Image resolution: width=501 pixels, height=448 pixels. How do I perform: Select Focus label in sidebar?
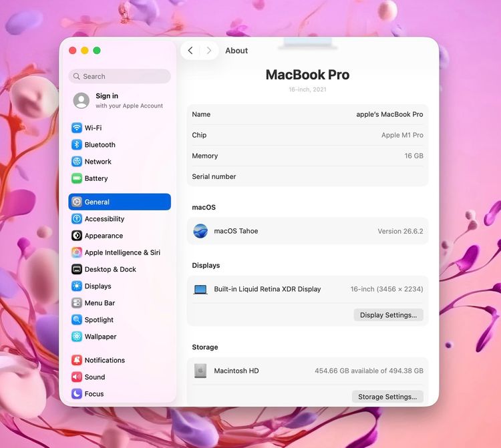[94, 394]
